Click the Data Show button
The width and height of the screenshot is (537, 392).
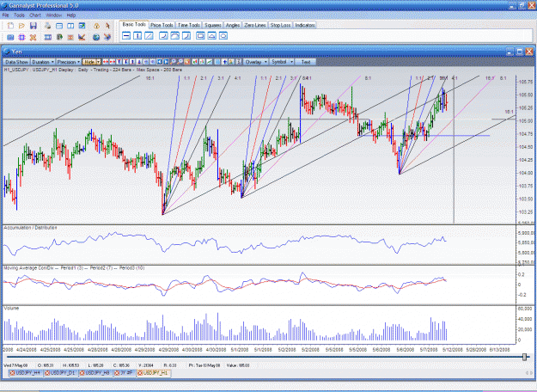16,62
